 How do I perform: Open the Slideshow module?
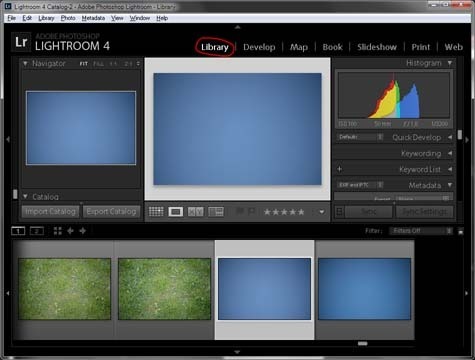[377, 47]
